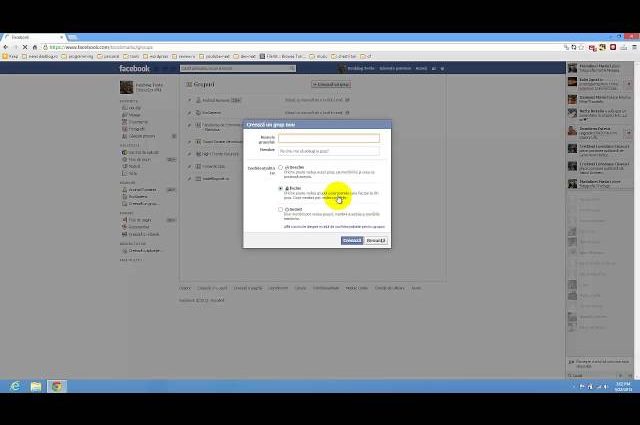Click the right sidebar vertical scrollbar
The image size is (640, 425).
[637, 220]
